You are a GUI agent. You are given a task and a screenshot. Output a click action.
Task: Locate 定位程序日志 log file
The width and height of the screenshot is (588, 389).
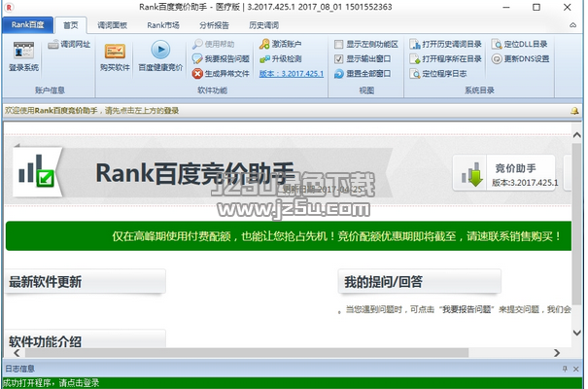(x=438, y=74)
